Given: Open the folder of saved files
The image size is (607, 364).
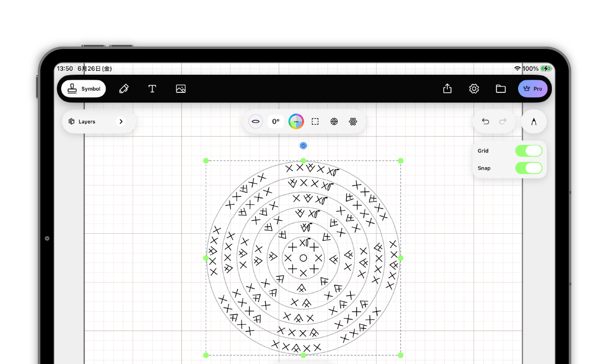Looking at the screenshot, I should 501,89.
